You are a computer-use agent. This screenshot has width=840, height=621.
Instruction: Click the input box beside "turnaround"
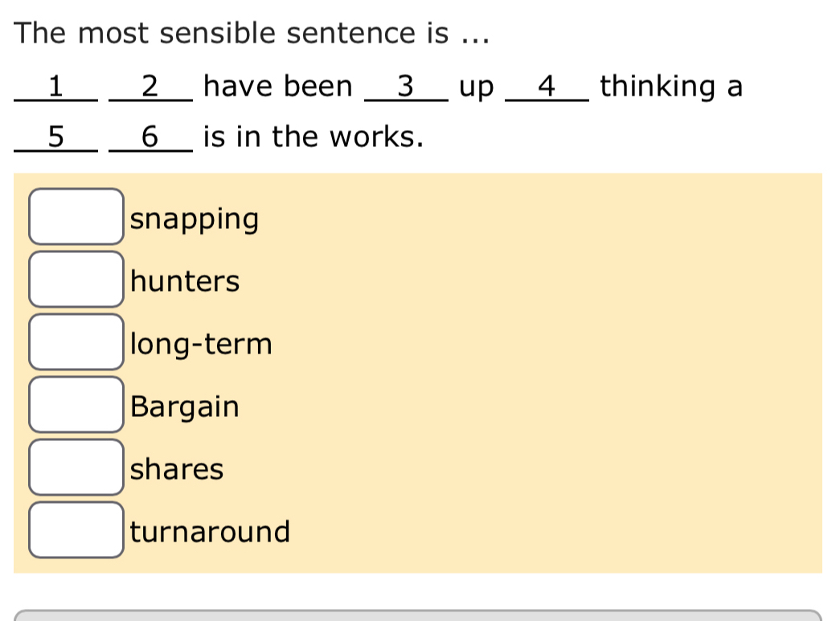click(x=75, y=531)
